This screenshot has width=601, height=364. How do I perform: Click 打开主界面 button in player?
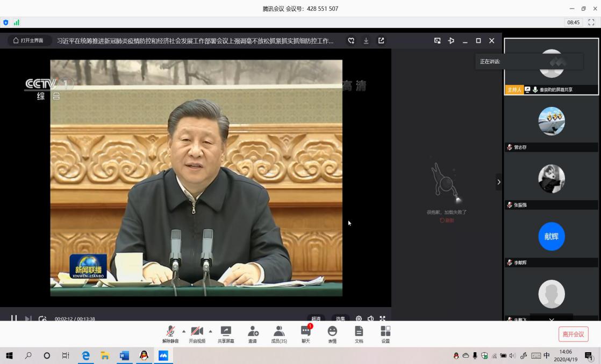click(x=29, y=41)
